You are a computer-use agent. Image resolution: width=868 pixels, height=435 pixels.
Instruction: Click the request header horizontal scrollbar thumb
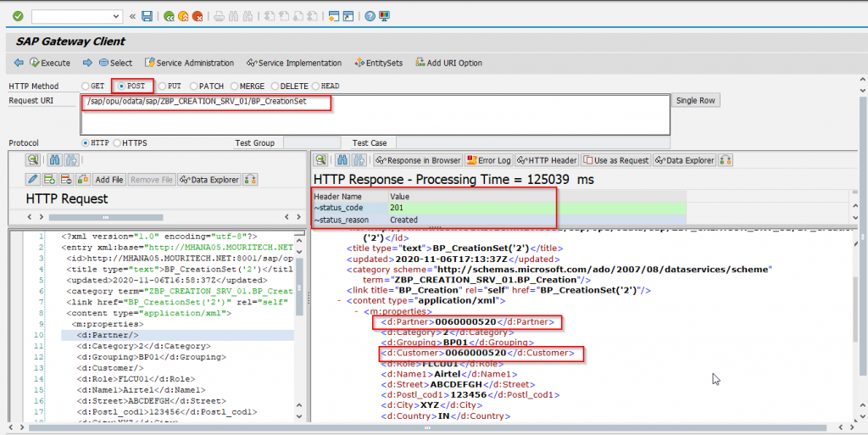[x=106, y=217]
